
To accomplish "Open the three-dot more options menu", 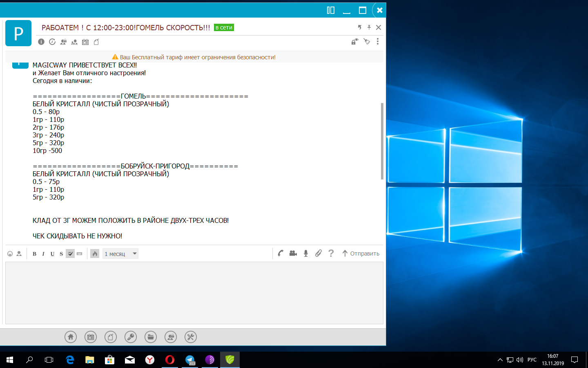I will pos(378,42).
